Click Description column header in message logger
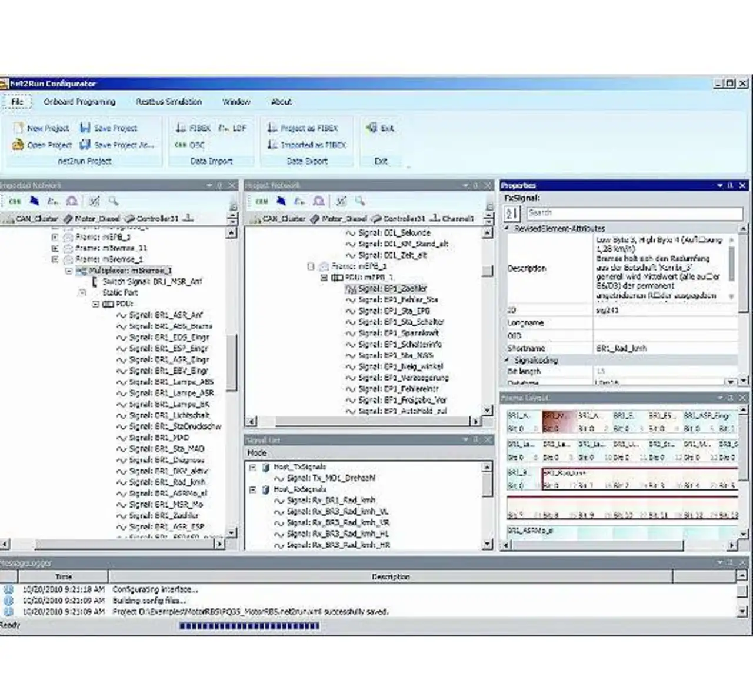This screenshot has height=700, width=753. click(391, 576)
